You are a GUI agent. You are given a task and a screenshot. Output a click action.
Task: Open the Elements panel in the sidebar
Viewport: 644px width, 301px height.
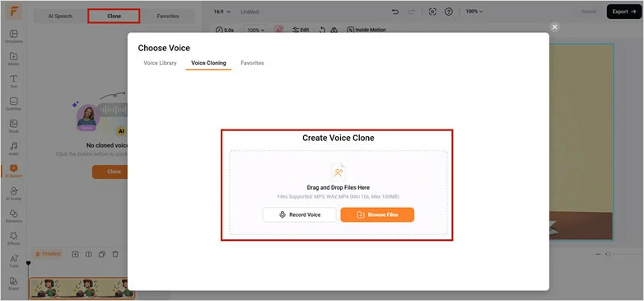pos(13,216)
